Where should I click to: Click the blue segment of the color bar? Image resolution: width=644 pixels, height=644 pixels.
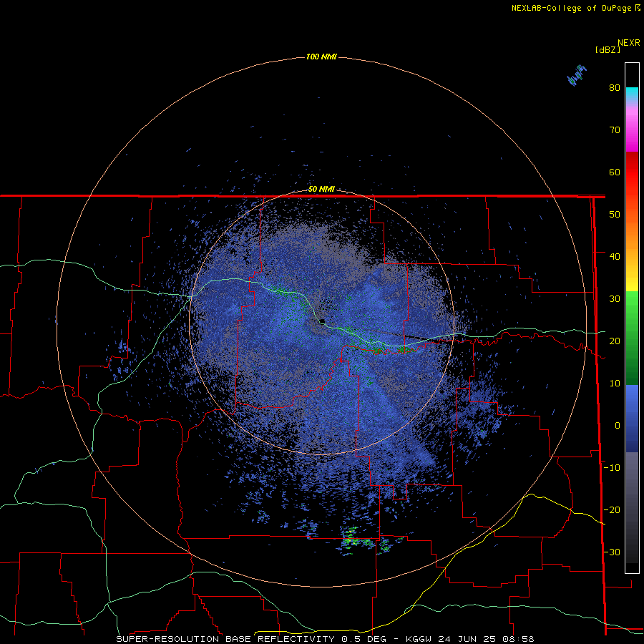coord(632,419)
